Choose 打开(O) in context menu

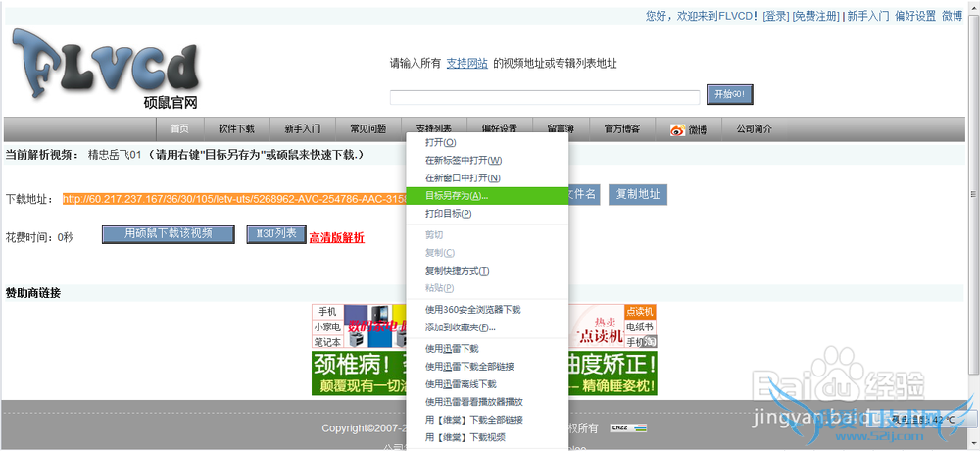[487, 142]
